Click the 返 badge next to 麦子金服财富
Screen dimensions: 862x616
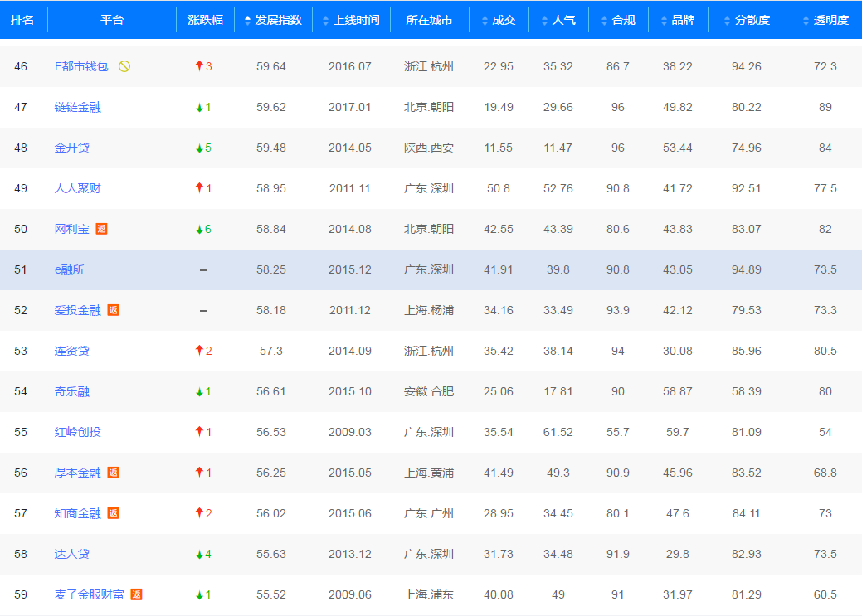(x=136, y=594)
